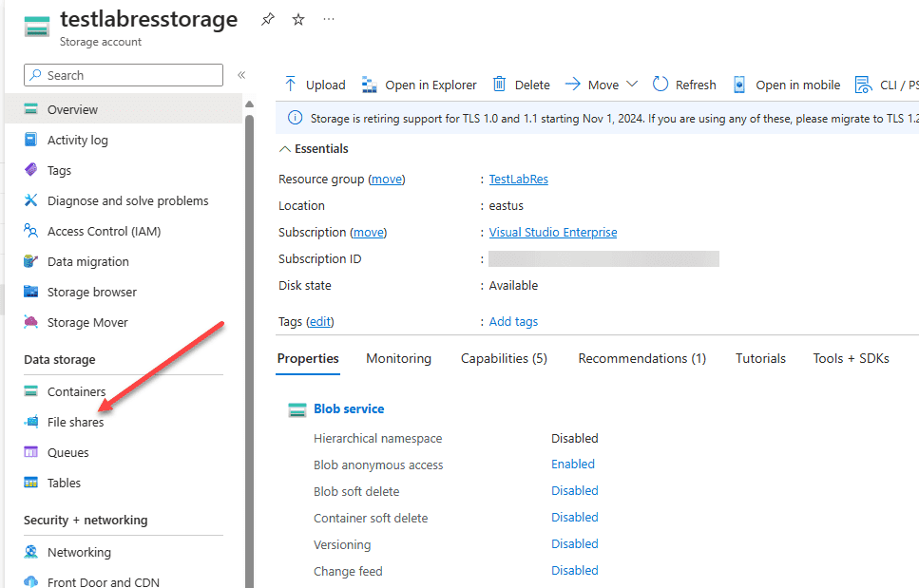Click the Delete button label
919x588 pixels.
tap(532, 85)
